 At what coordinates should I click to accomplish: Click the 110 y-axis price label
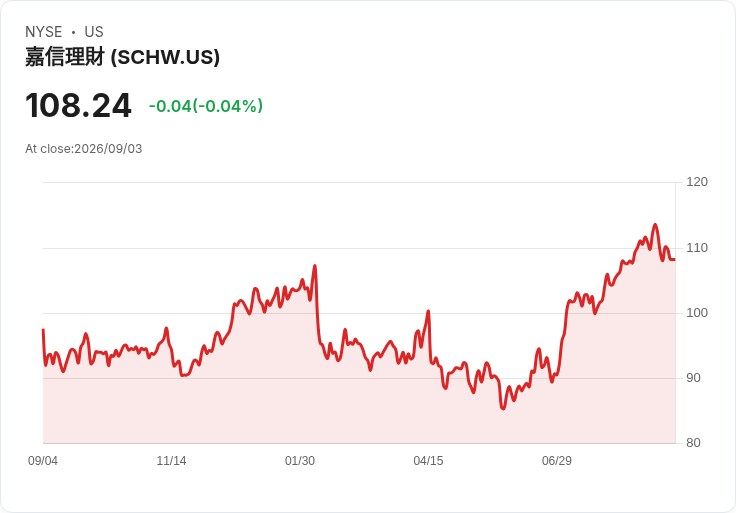(x=697, y=248)
